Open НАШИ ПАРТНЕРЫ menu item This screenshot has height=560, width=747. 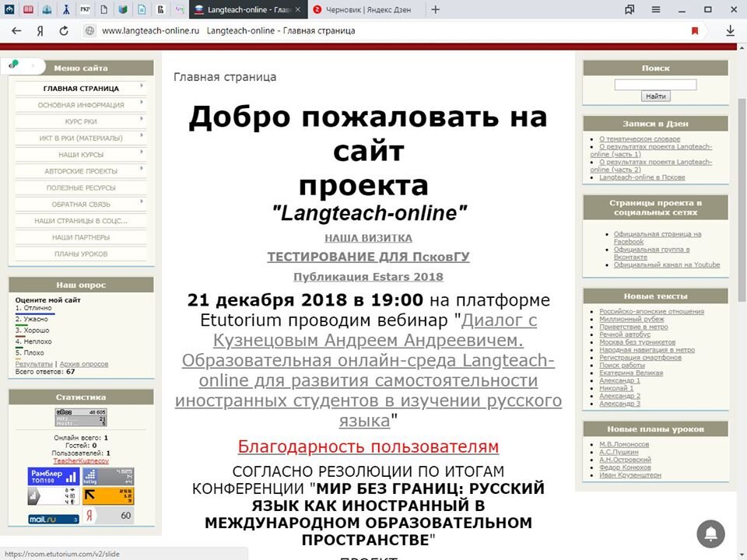tap(81, 237)
